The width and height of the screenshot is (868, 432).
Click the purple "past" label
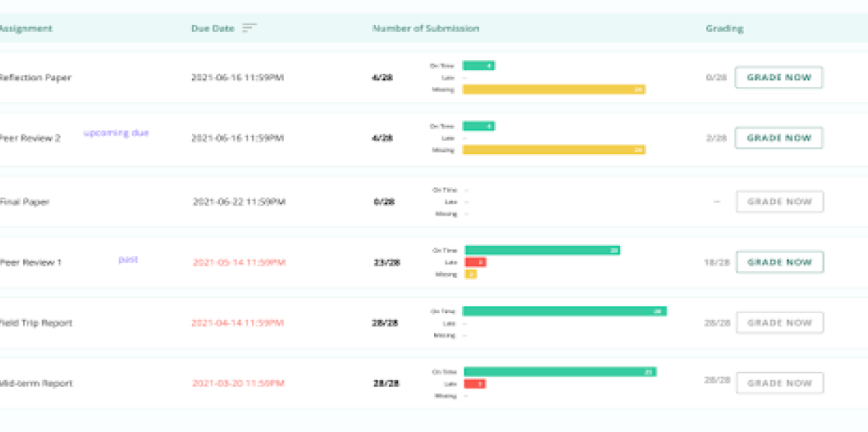pos(127,259)
